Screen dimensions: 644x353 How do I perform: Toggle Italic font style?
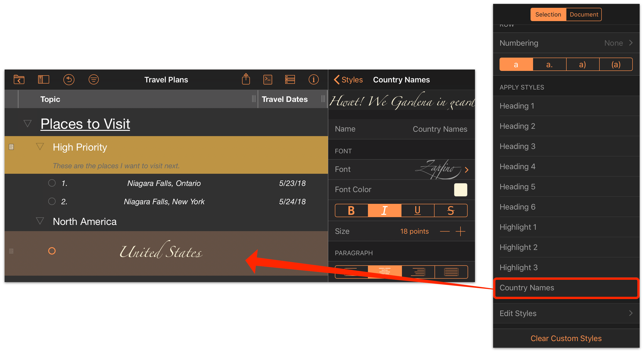(x=384, y=211)
